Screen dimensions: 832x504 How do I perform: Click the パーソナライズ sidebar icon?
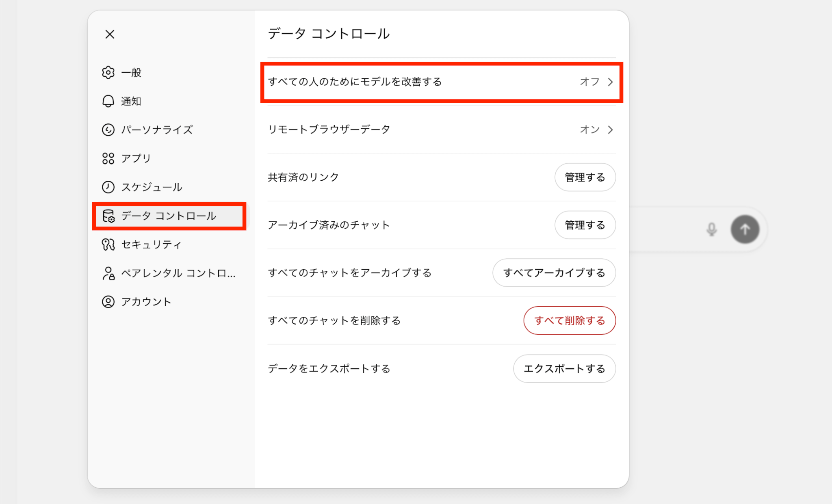(108, 130)
